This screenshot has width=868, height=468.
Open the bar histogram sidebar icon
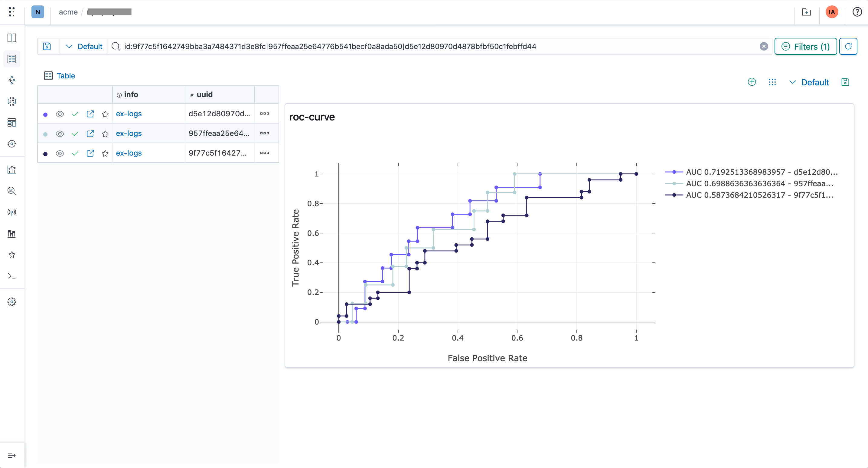coord(12,233)
